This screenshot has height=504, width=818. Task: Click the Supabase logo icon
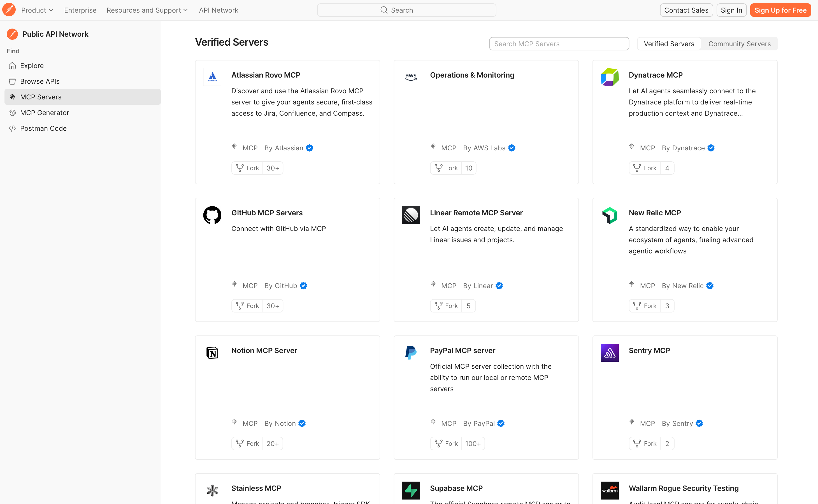coord(411,490)
